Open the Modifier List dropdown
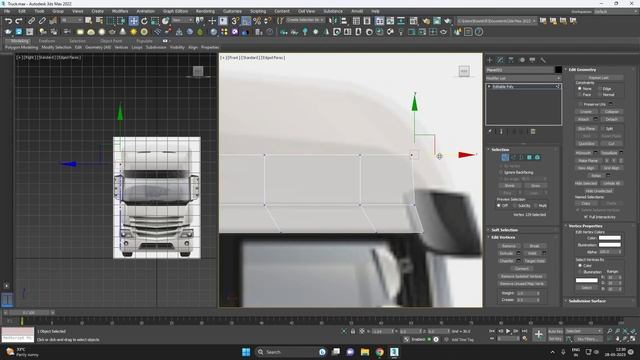The height and width of the screenshot is (360, 640). coord(523,78)
